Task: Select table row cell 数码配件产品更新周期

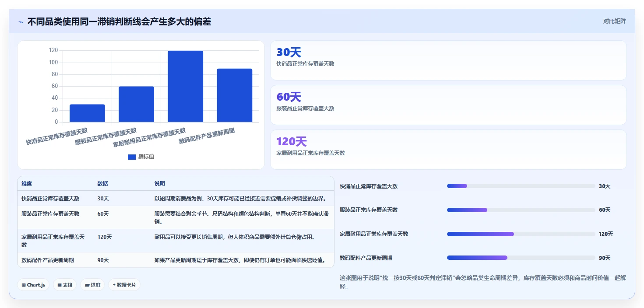Action: click(x=48, y=260)
